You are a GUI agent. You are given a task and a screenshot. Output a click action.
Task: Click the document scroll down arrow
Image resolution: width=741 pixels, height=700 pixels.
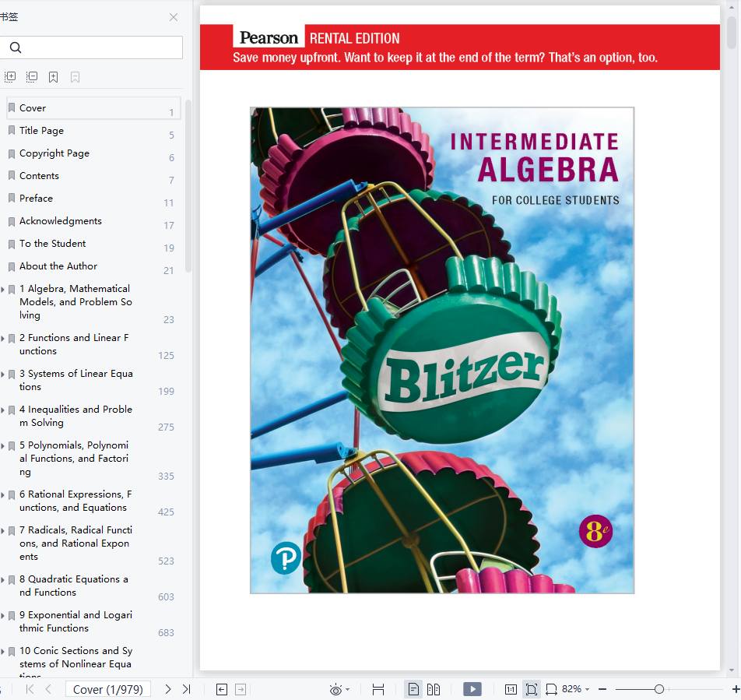[x=732, y=670]
